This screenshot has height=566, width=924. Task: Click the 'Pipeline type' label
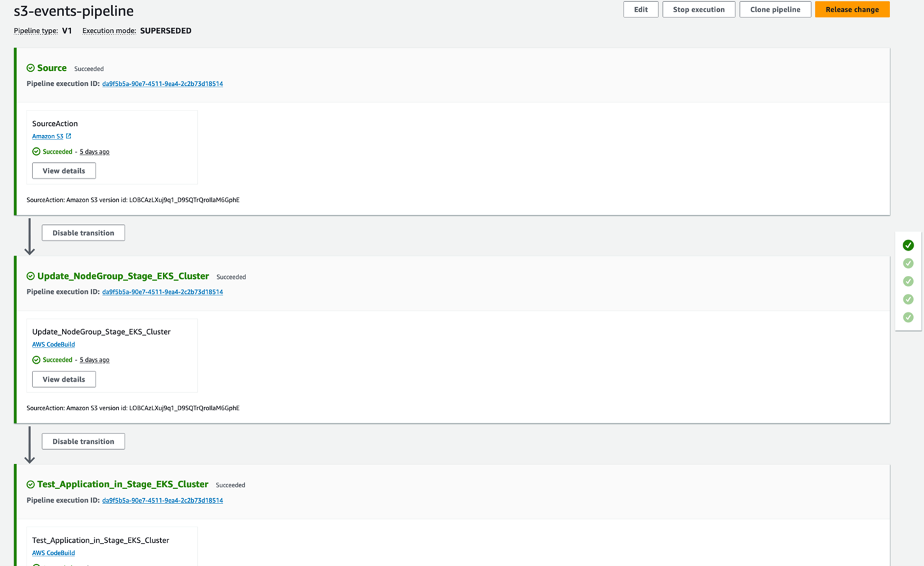[x=36, y=30]
